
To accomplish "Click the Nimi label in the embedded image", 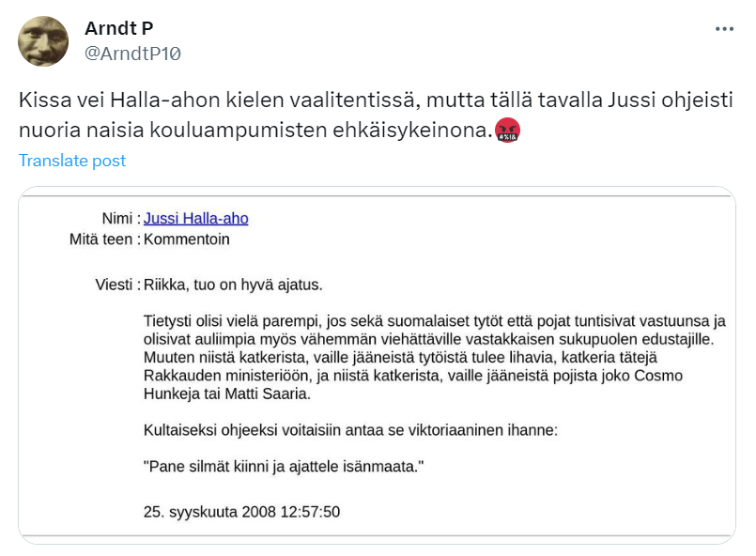I will point(120,219).
